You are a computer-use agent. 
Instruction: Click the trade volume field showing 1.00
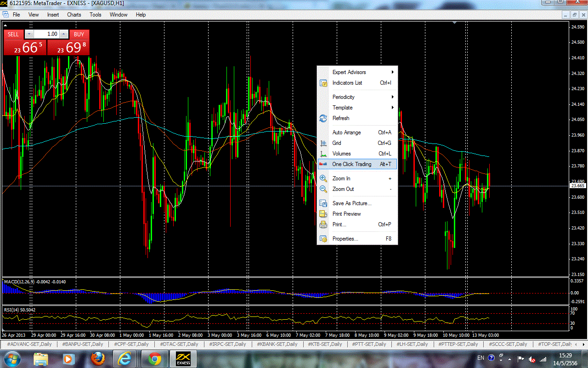46,34
